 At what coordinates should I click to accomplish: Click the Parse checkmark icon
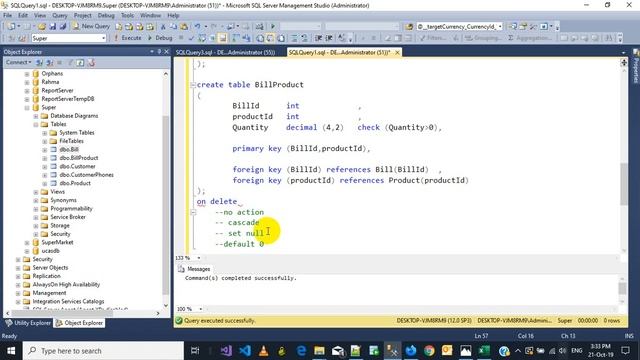[191, 38]
